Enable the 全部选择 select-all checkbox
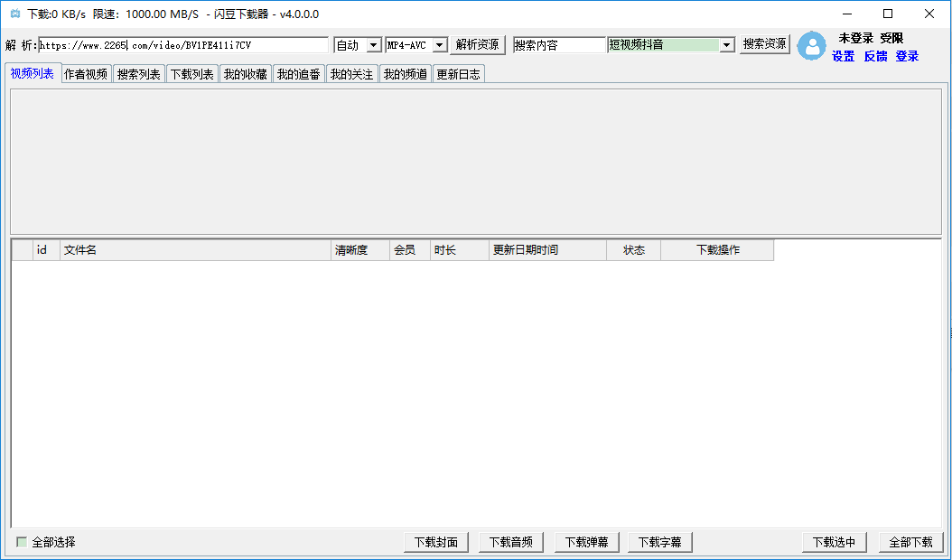The image size is (952, 560). [x=19, y=542]
